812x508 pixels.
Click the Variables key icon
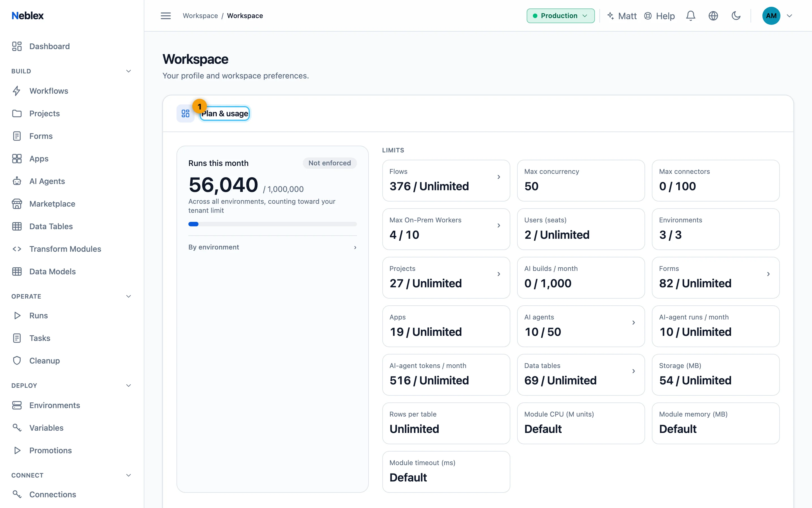pos(17,428)
